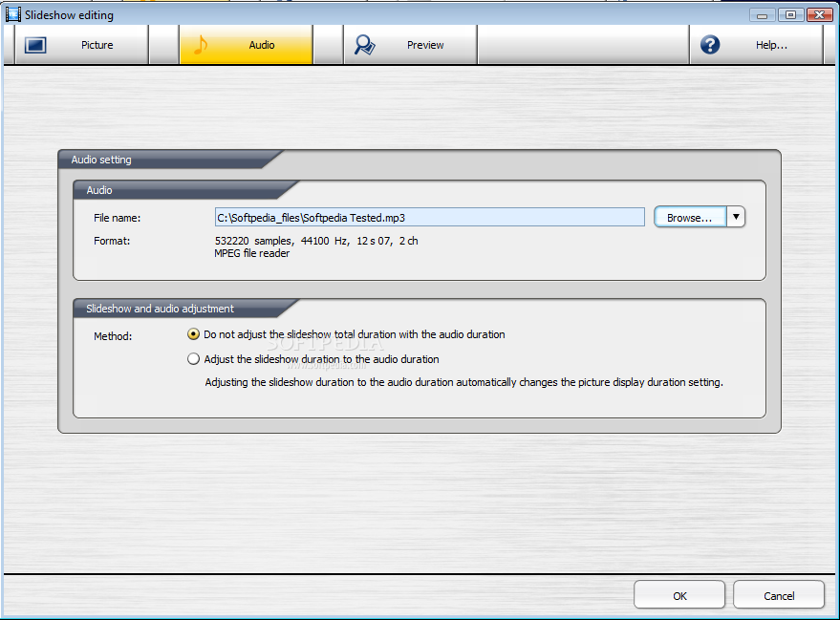Image resolution: width=840 pixels, height=620 pixels.
Task: Select the Audio tab label
Action: (262, 45)
